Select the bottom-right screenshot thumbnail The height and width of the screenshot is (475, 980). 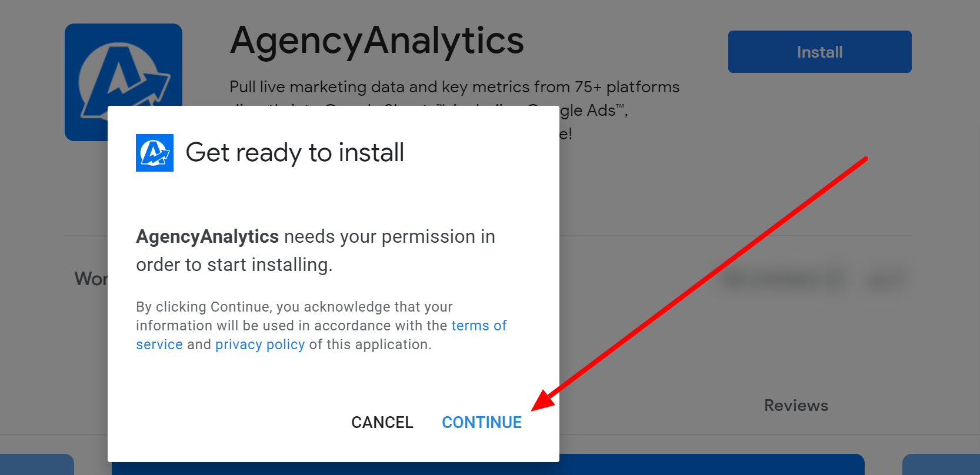941,464
